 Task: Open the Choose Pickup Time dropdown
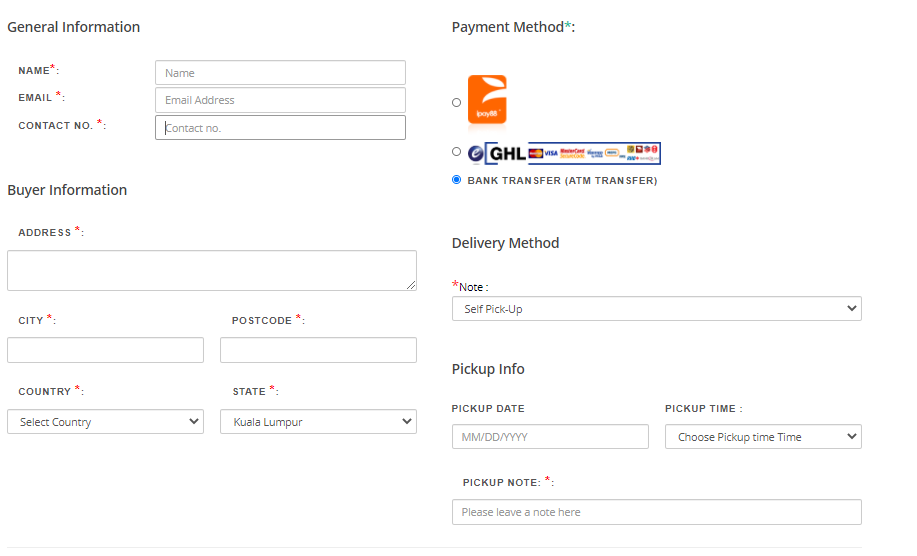point(763,437)
